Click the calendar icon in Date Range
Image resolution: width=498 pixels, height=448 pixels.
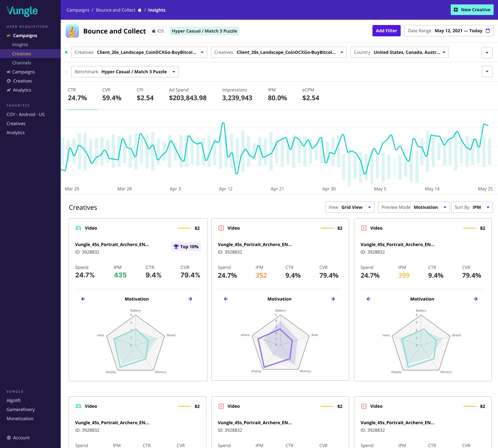[x=488, y=31]
